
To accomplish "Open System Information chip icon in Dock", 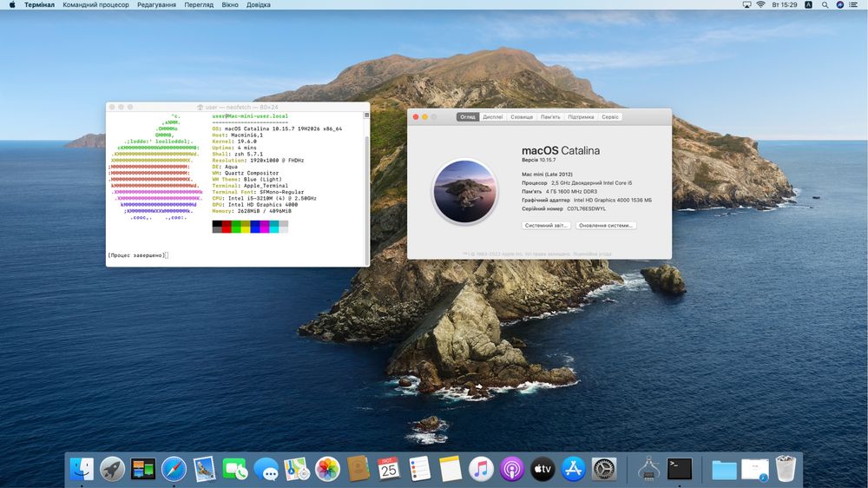I will click(x=648, y=469).
